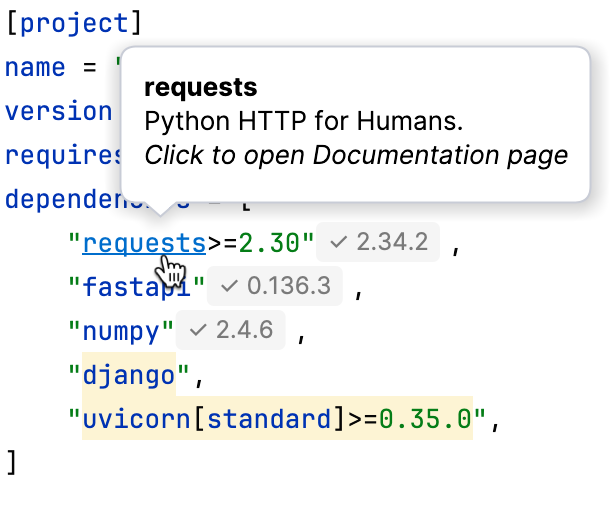The height and width of the screenshot is (508, 610).
Task: Click the version key
Action: (x=58, y=112)
